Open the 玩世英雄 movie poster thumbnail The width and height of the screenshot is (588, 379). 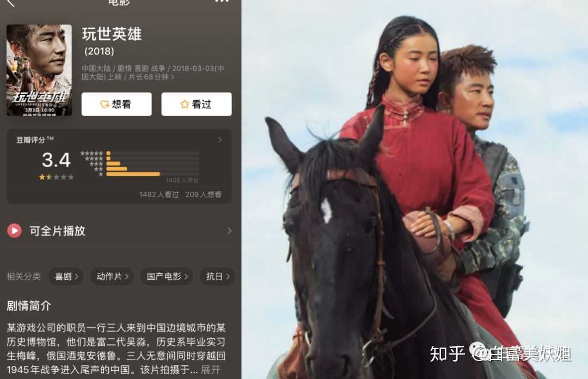pos(39,70)
